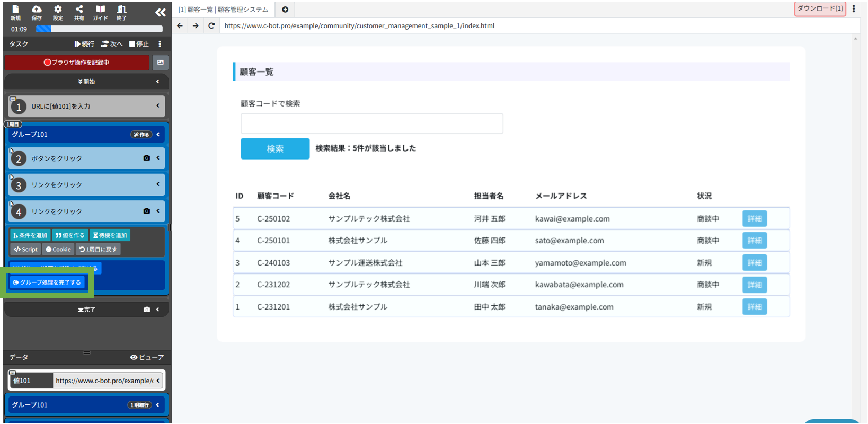Click the Script button
Viewport: 868px width, 424px height.
pyautogui.click(x=25, y=249)
